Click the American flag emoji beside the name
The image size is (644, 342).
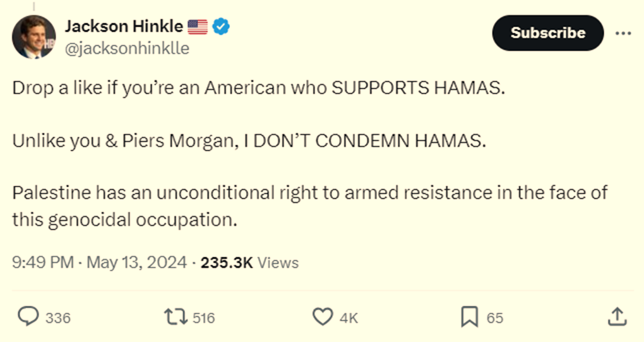[198, 27]
